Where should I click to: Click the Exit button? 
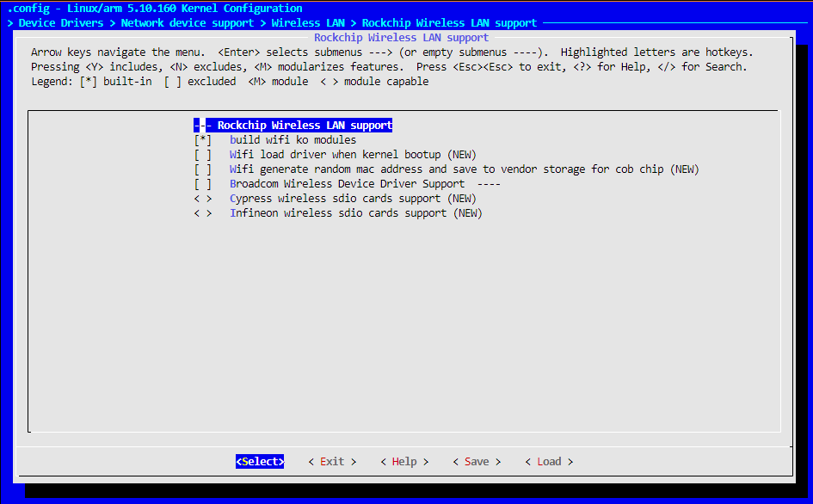[332, 462]
